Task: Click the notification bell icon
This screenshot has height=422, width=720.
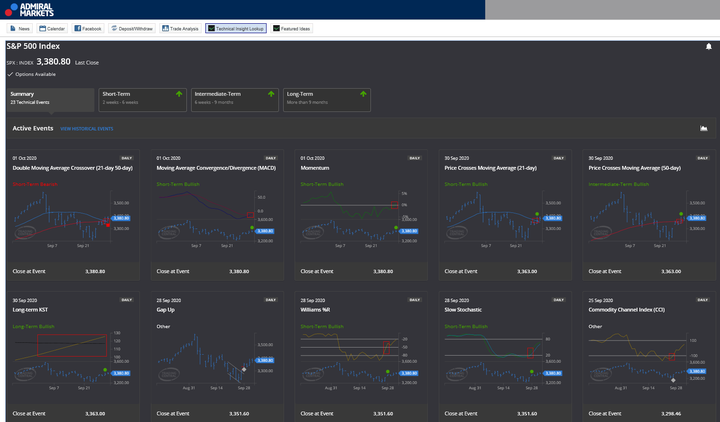Action: click(709, 46)
